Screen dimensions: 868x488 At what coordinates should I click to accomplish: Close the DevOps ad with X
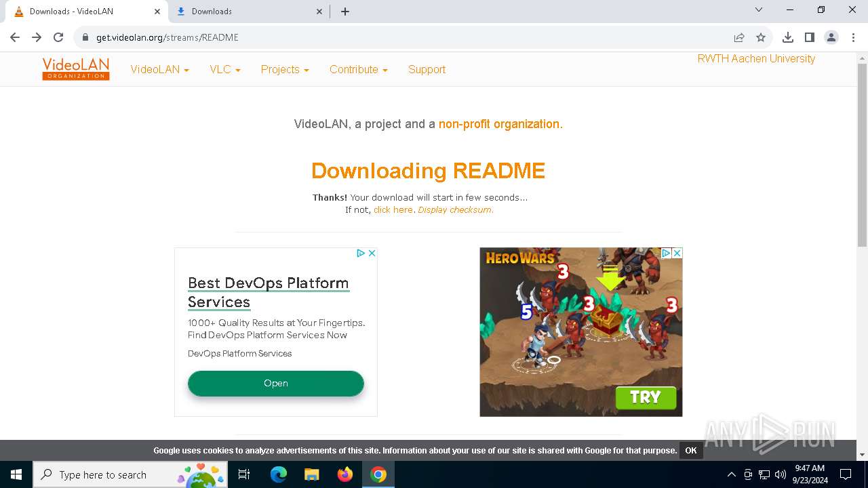click(372, 253)
